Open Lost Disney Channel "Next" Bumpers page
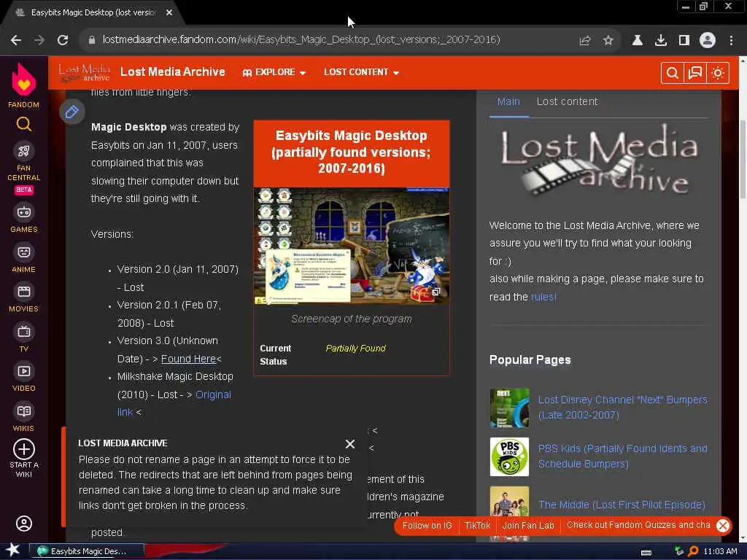Screen dimensions: 747x560 [622, 407]
